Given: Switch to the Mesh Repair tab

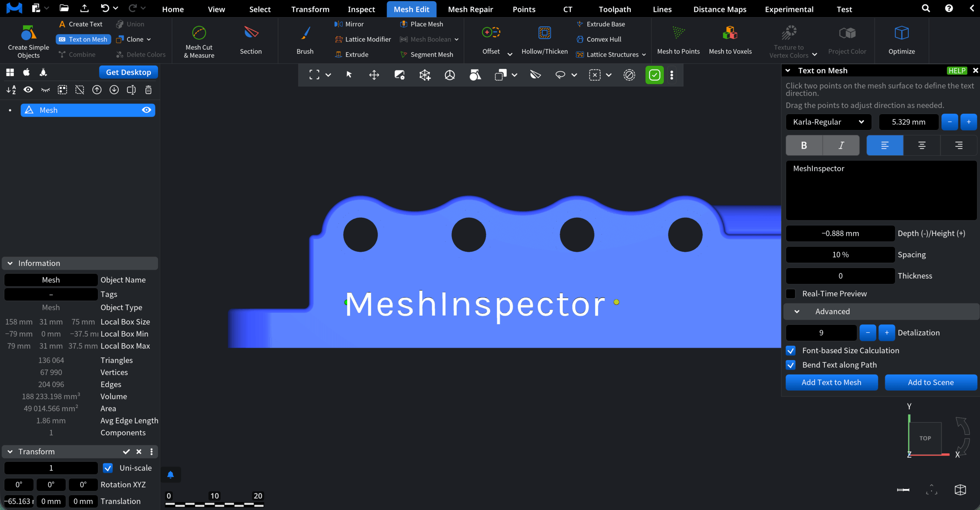Looking at the screenshot, I should (x=470, y=9).
